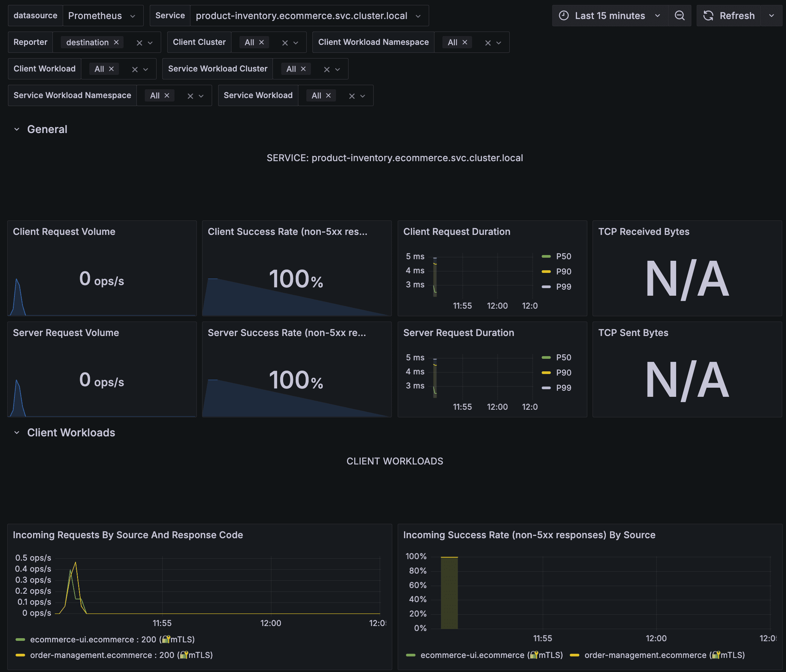
Task: Toggle P50 series in Client Request Duration
Action: click(x=564, y=256)
